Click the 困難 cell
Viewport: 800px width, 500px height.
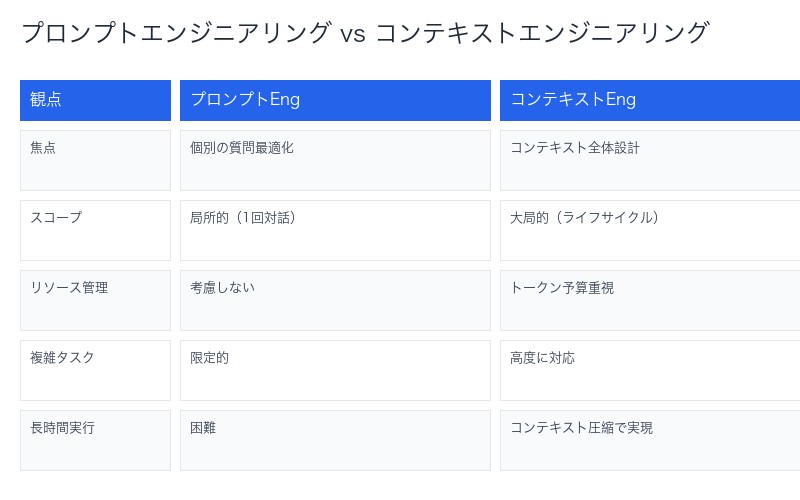pyautogui.click(x=335, y=440)
